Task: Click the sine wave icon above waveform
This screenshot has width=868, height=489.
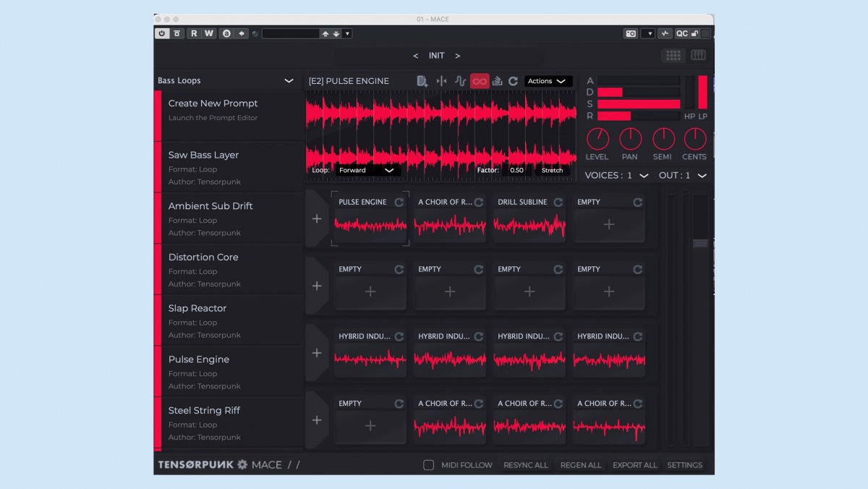Action: [x=460, y=81]
